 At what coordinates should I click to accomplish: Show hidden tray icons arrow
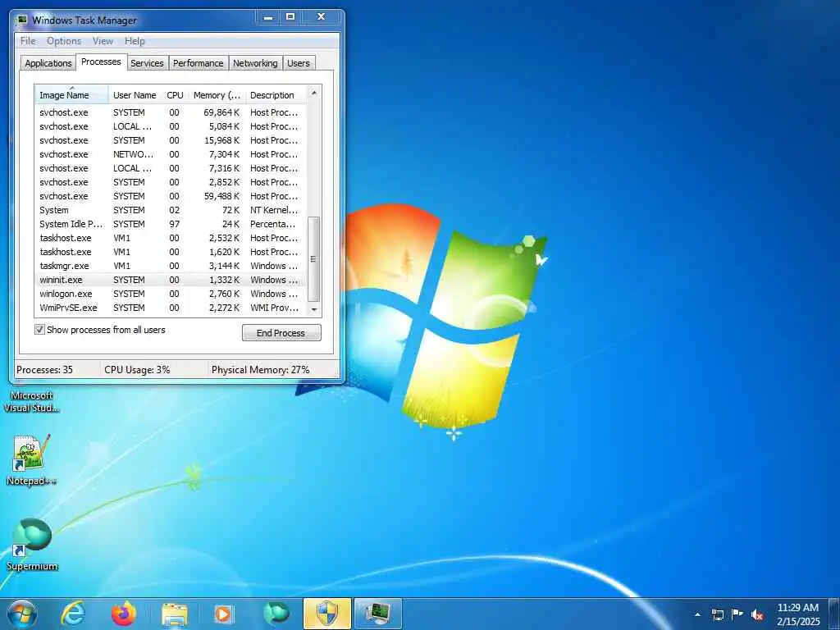[697, 614]
